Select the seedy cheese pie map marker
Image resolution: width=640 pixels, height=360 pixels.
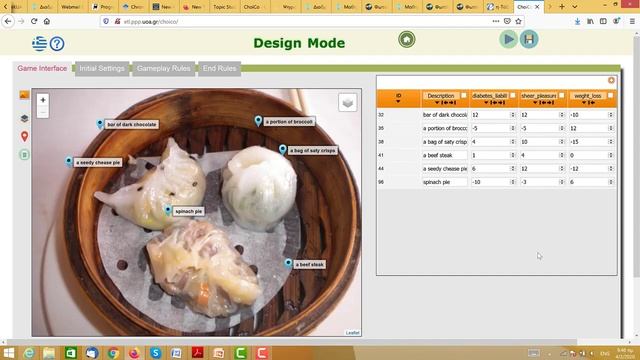tap(69, 161)
